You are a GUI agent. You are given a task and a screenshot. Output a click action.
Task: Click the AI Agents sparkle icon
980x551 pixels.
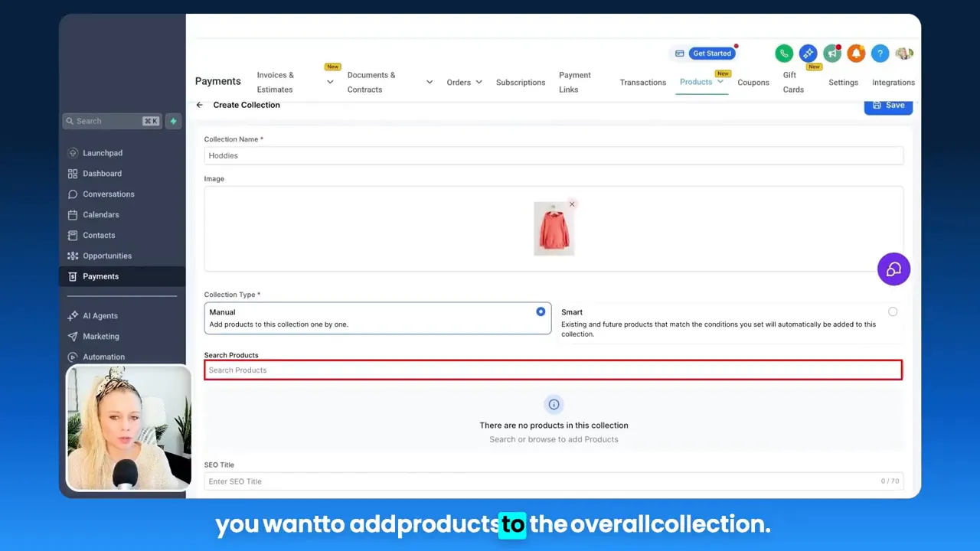tap(73, 316)
